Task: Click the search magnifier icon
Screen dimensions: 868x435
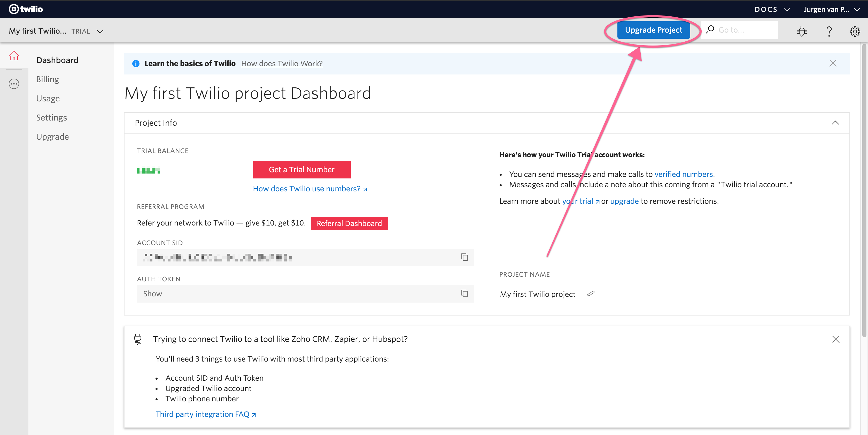Action: pos(710,30)
